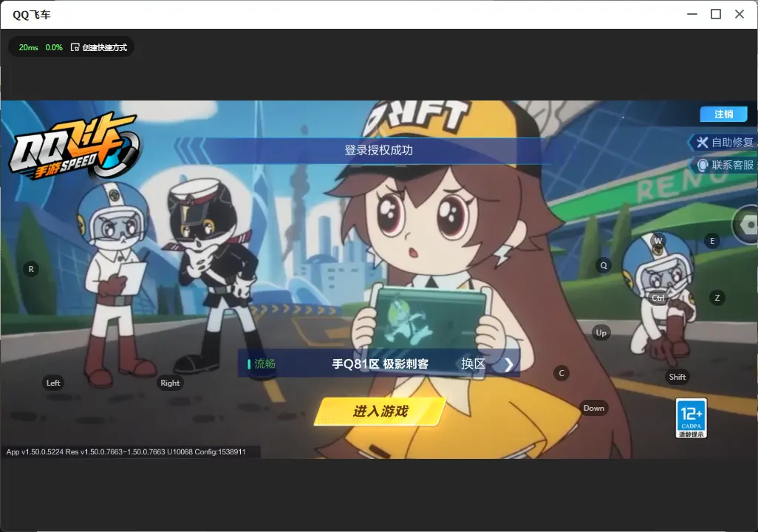Click the 注销 logout button
The height and width of the screenshot is (532, 758).
(x=724, y=114)
